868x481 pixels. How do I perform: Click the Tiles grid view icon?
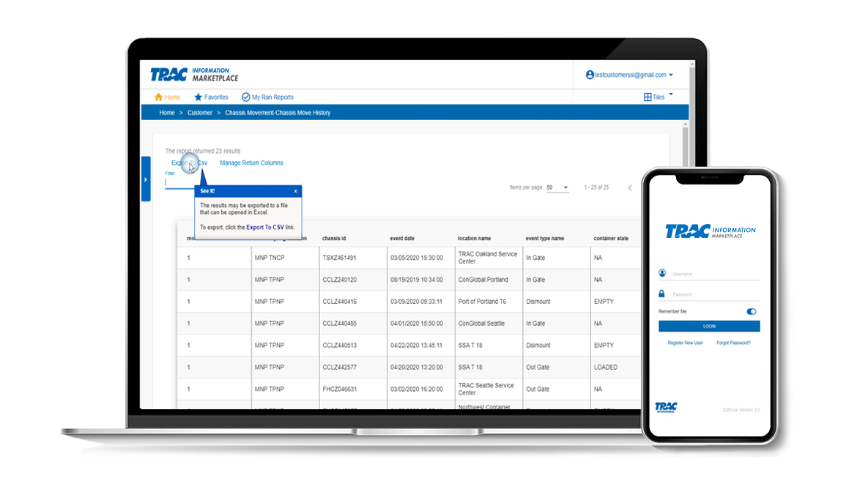[x=648, y=97]
